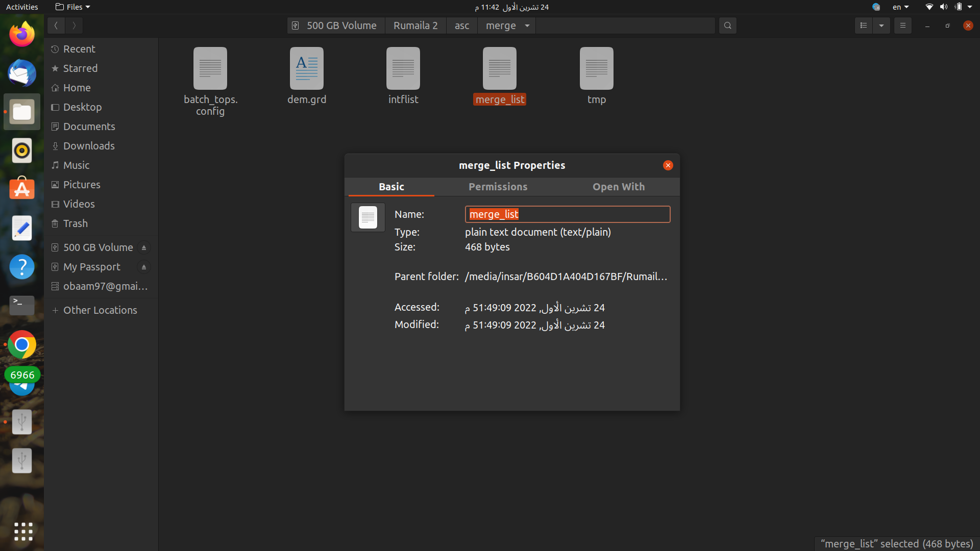Open the language selector showing en
The height and width of the screenshot is (551, 980).
[x=900, y=7]
